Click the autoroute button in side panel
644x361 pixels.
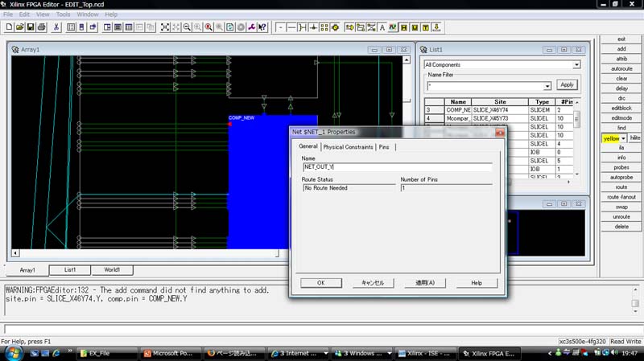pos(621,69)
